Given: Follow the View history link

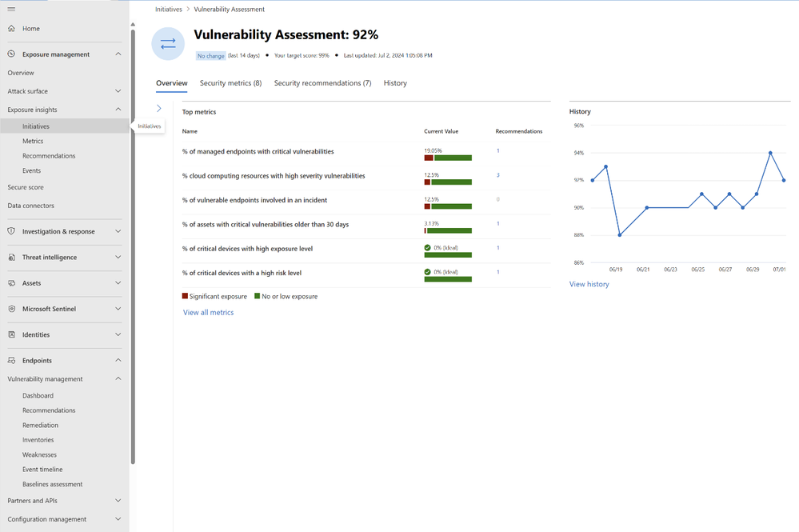Looking at the screenshot, I should [x=589, y=284].
